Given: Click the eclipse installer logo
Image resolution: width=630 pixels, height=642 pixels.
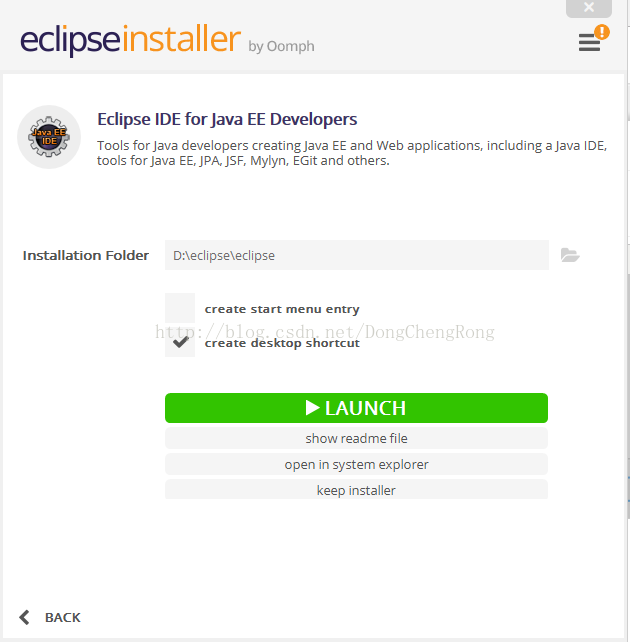Looking at the screenshot, I should [x=131, y=40].
